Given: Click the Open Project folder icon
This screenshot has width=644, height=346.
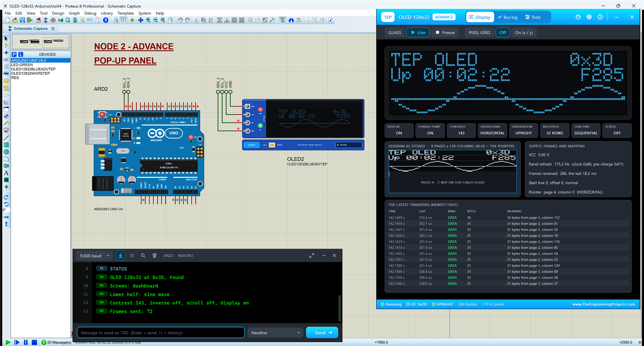Looking at the screenshot, I should point(15,20).
